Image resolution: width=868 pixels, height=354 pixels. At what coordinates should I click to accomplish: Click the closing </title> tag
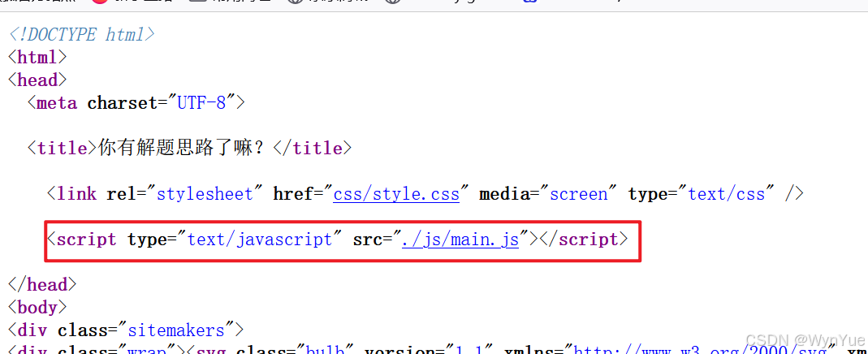click(313, 149)
